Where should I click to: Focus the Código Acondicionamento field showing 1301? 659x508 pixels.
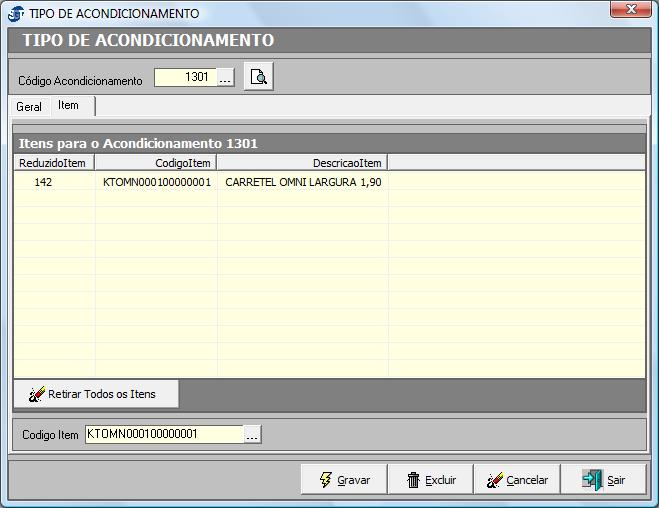click(185, 78)
